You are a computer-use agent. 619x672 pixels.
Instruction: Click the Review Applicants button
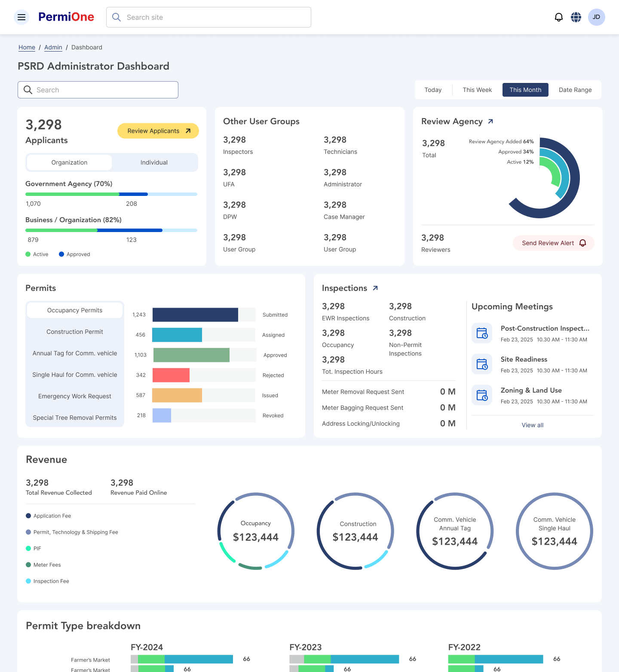point(158,131)
